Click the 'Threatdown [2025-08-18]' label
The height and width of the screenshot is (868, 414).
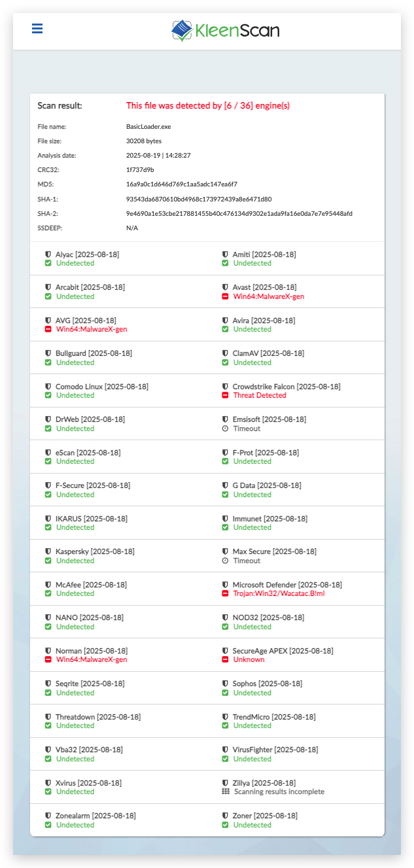pos(98,717)
